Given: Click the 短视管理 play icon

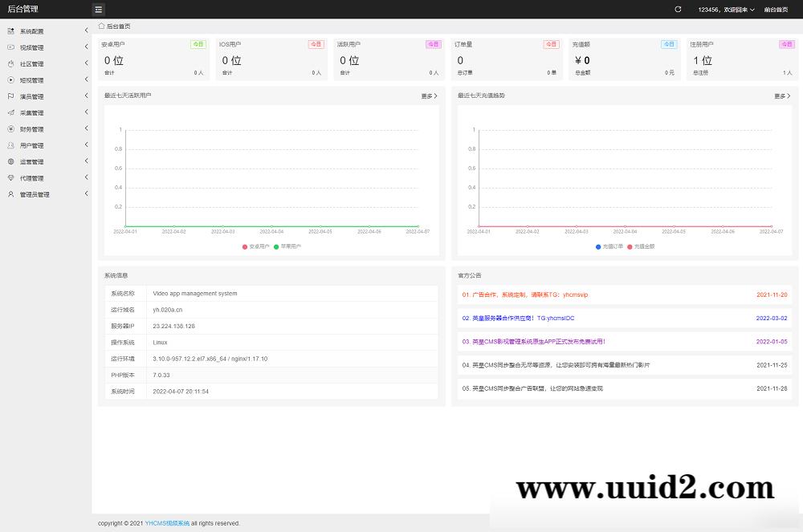Looking at the screenshot, I should [11, 80].
